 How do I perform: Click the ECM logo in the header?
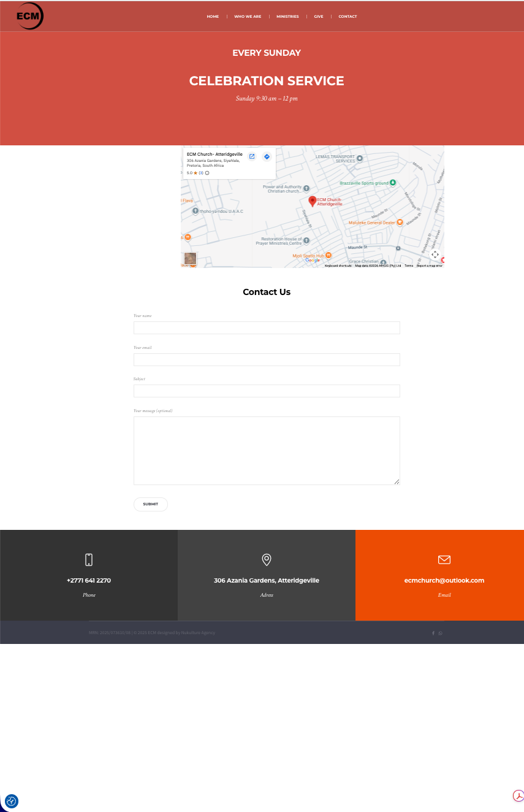pos(29,17)
